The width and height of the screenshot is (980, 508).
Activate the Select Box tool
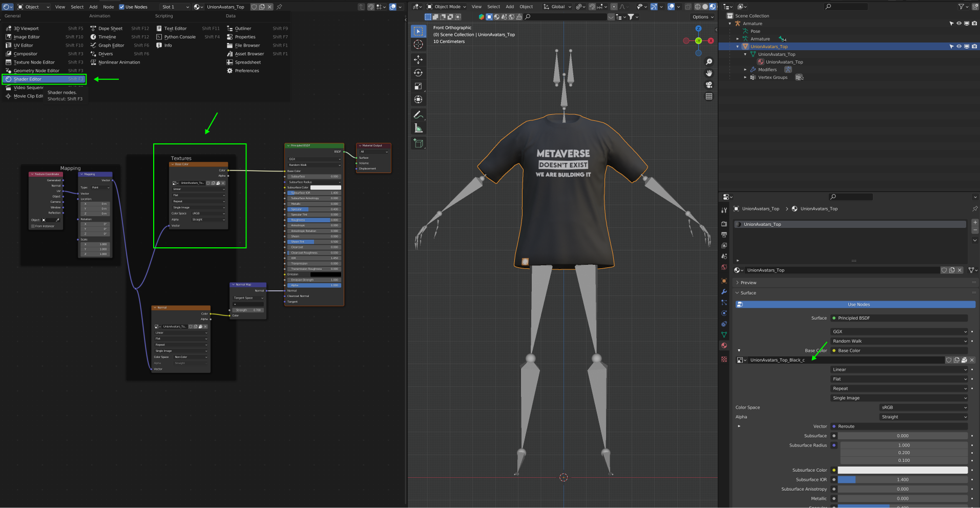pyautogui.click(x=418, y=31)
